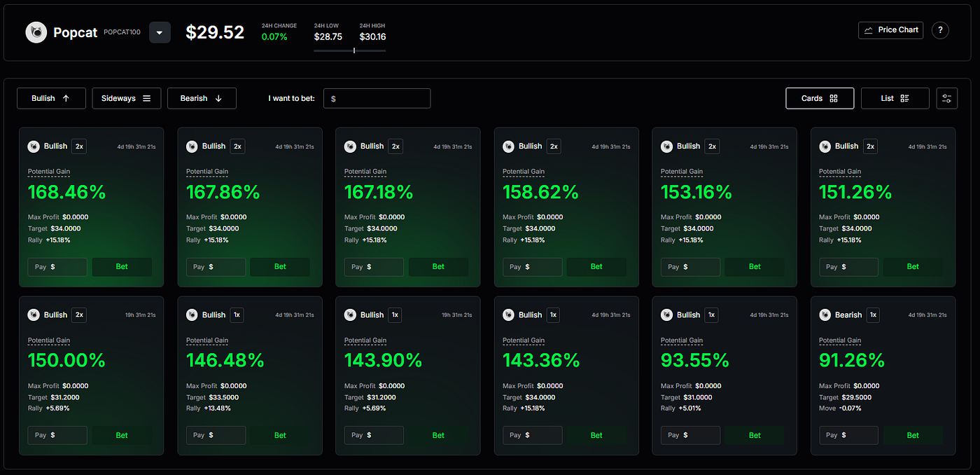Open the Price Chart

(890, 30)
